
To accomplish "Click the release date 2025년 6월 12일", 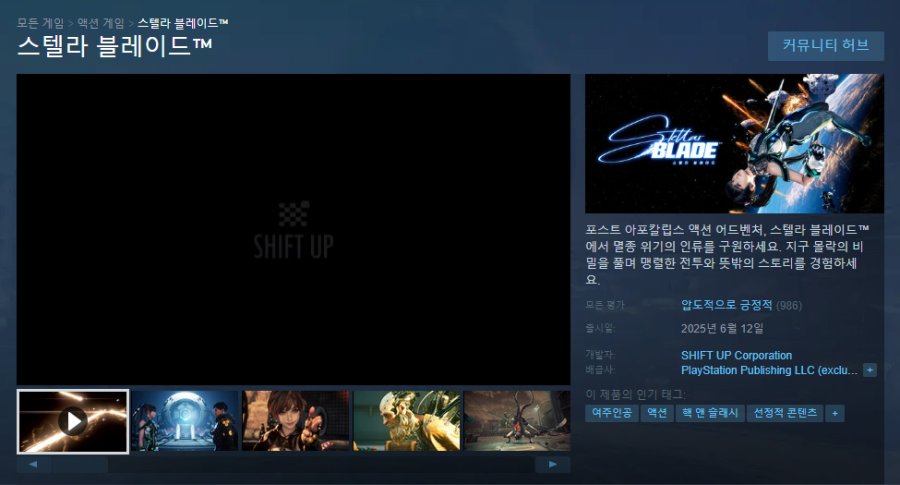I will 722,328.
